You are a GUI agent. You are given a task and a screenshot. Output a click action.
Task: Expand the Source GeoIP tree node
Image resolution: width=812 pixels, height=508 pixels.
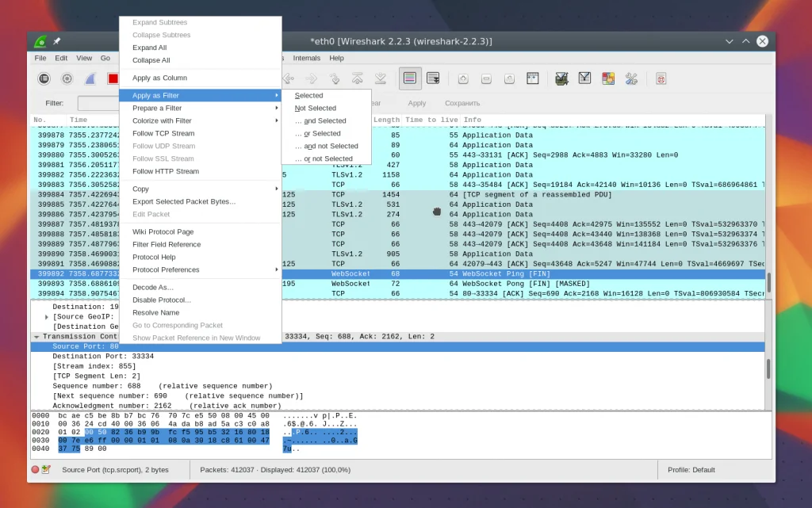pos(47,317)
